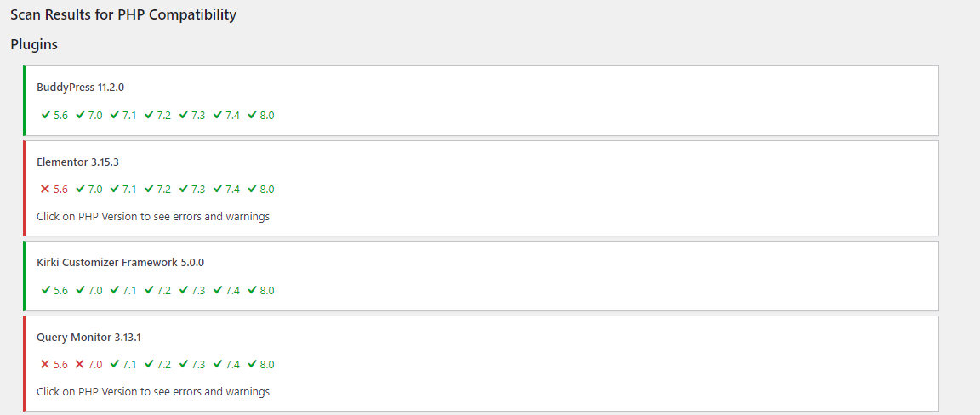Click the Kirki Customizer Framework 5.0.0 title
980x415 pixels.
pos(120,263)
